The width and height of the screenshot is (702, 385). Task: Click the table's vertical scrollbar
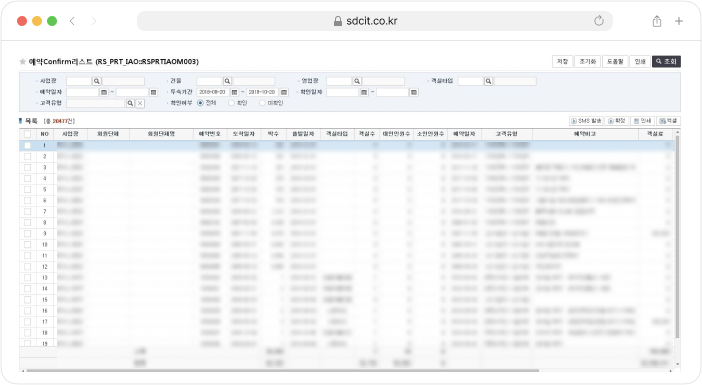tap(677, 237)
